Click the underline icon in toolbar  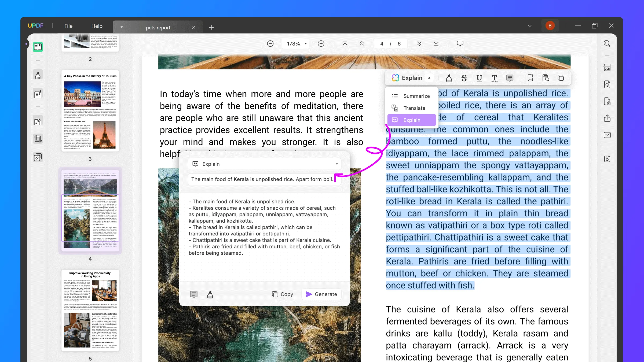coord(479,78)
